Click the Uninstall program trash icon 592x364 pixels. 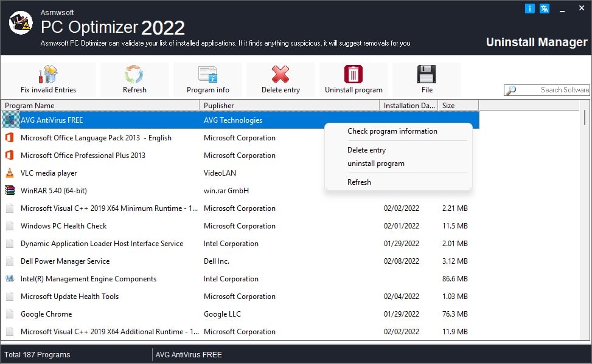point(353,74)
